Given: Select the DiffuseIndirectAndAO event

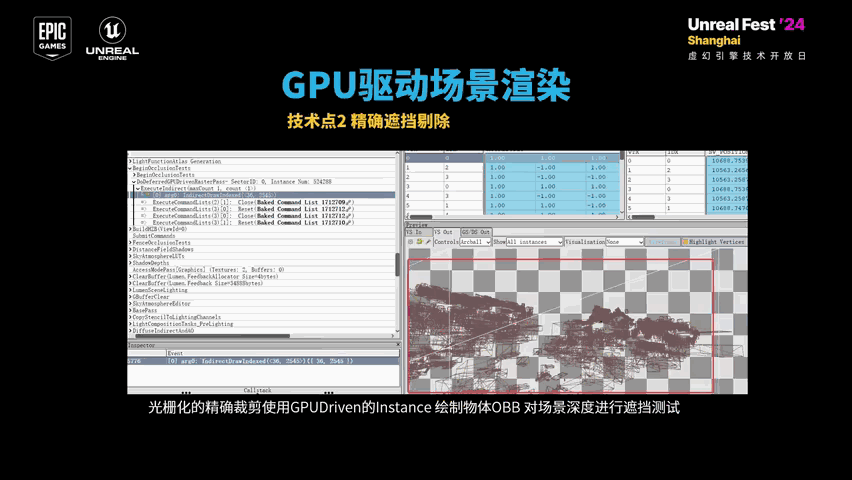Looking at the screenshot, I should pyautogui.click(x=163, y=331).
